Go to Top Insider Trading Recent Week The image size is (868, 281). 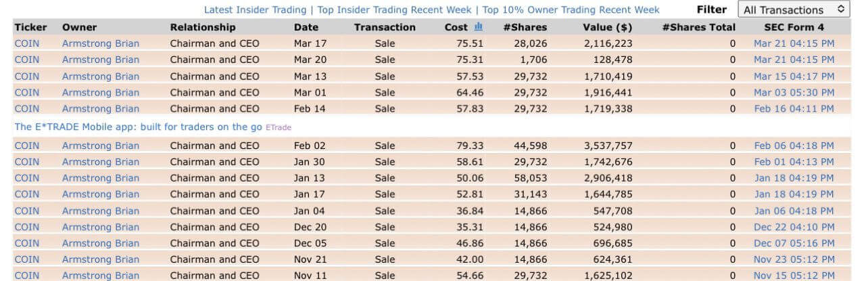[395, 9]
